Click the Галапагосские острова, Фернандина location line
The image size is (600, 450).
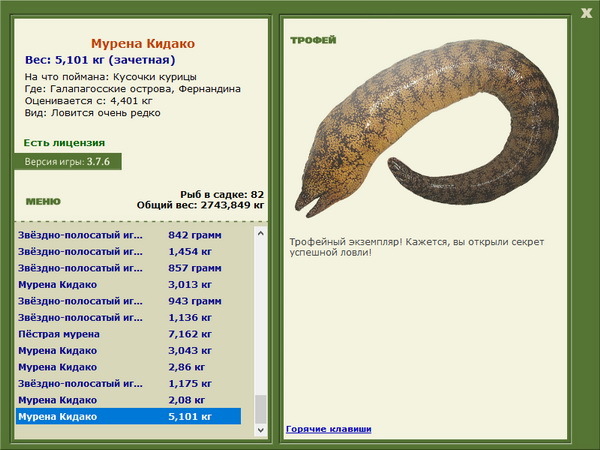[x=133, y=89]
